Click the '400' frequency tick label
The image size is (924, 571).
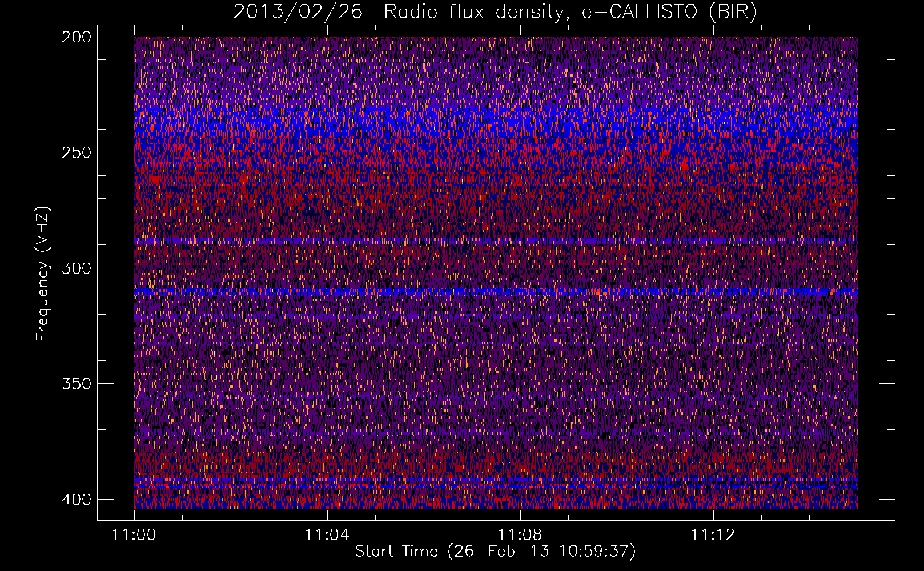point(77,500)
